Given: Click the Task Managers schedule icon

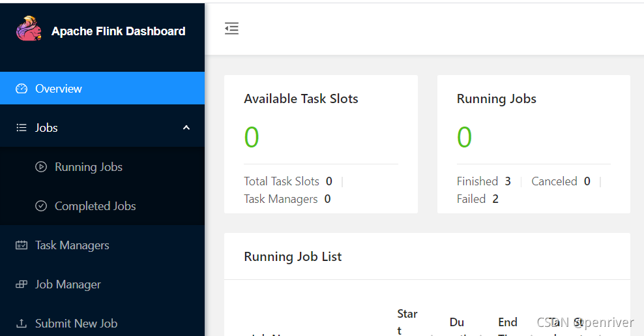Looking at the screenshot, I should pyautogui.click(x=22, y=245).
